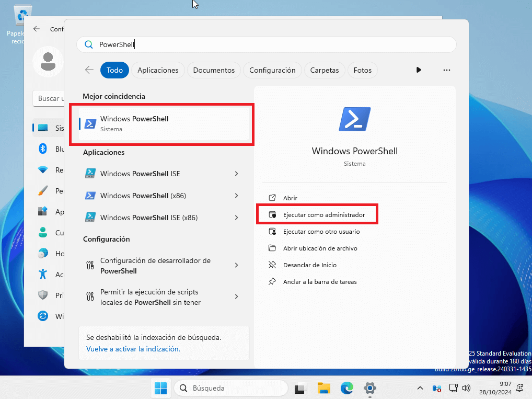Open the three-dots more options menu

click(x=446, y=70)
